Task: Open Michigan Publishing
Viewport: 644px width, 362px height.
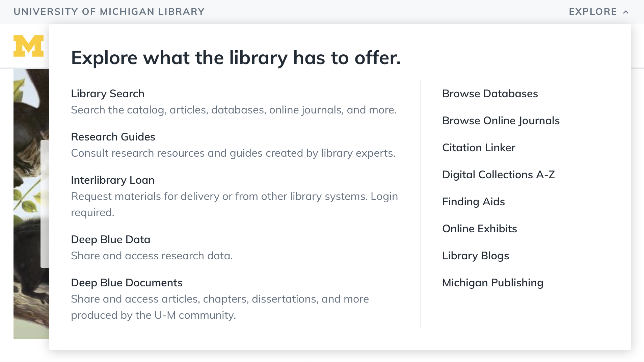Action: [x=493, y=283]
